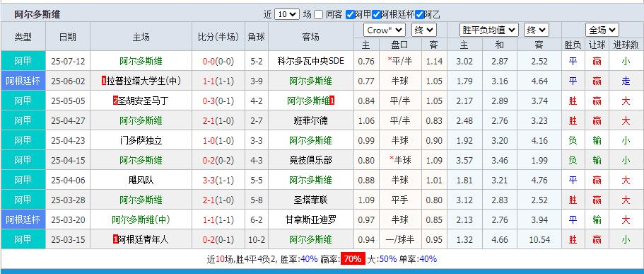Click the 类型 column header
Viewport: 644px width, 274px height.
click(x=23, y=37)
